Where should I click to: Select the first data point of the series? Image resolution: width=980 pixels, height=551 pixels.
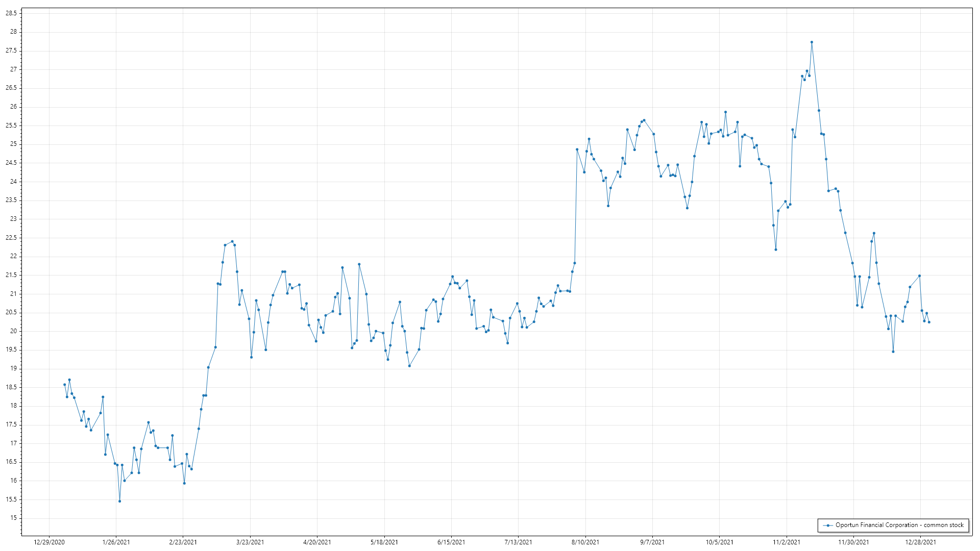(x=64, y=385)
